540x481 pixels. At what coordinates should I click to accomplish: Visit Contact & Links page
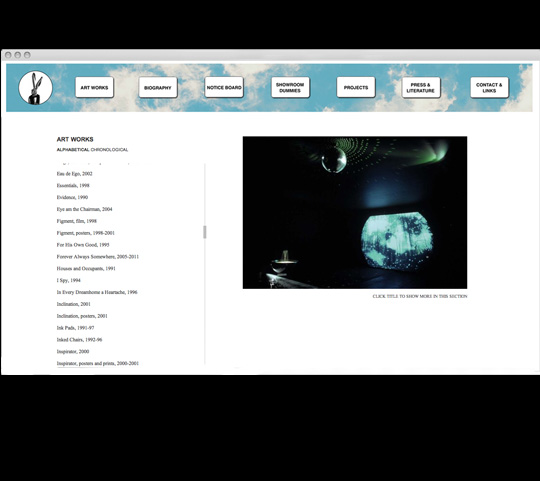[489, 87]
